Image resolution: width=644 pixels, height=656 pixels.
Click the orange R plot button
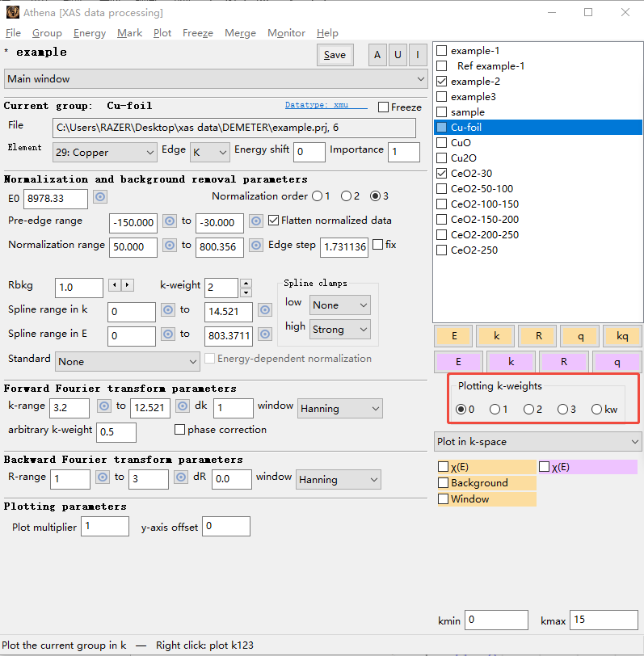click(x=537, y=336)
